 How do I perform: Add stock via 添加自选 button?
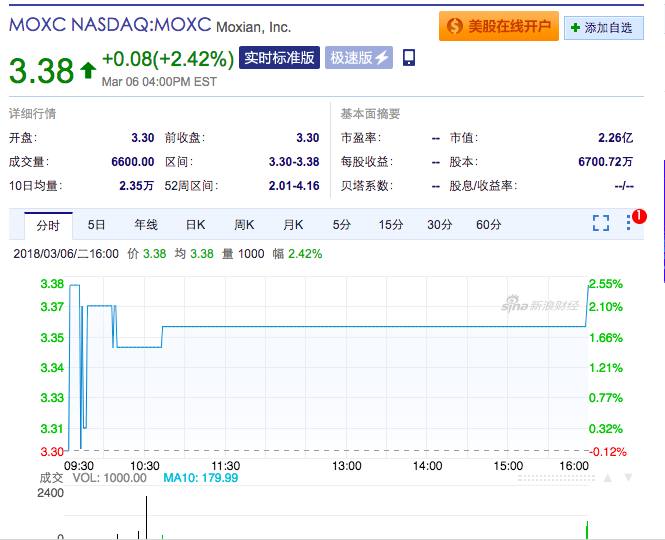pyautogui.click(x=604, y=28)
